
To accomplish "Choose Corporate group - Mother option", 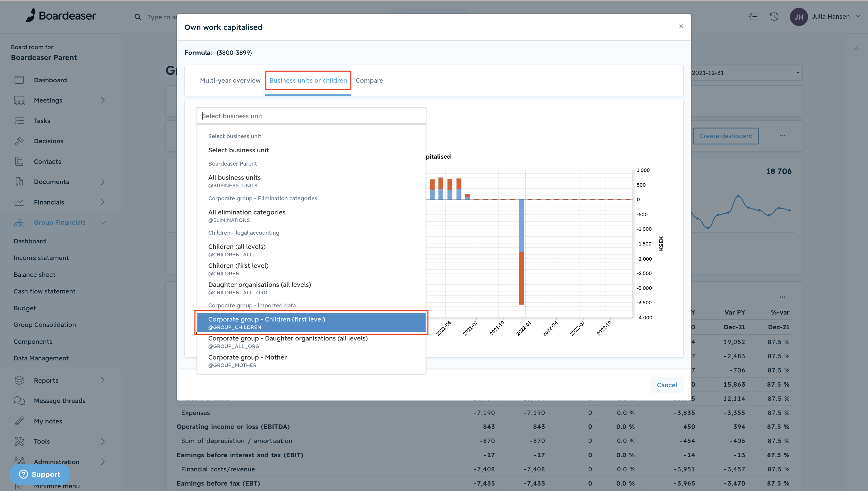I will tap(311, 361).
